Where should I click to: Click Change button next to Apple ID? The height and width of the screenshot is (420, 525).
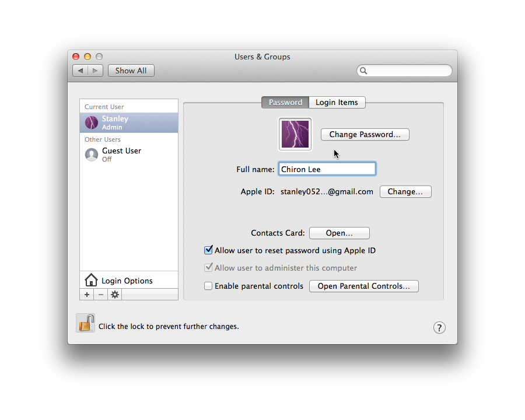click(405, 192)
